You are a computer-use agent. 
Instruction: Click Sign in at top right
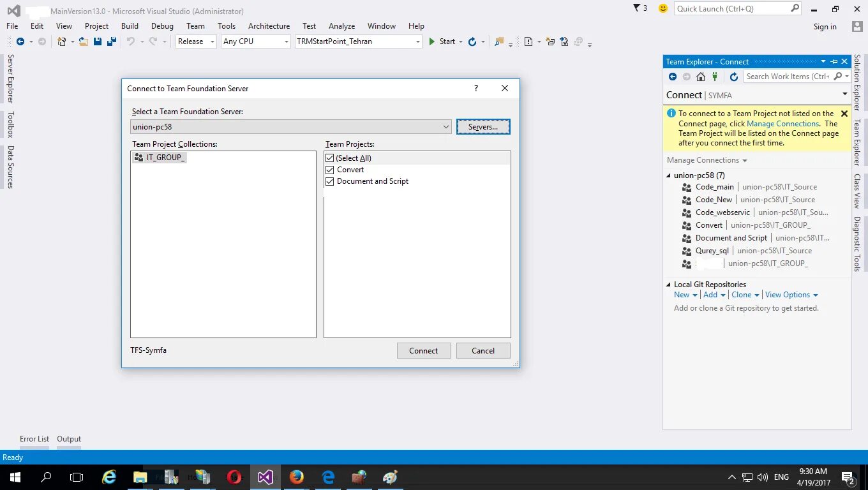(x=825, y=27)
